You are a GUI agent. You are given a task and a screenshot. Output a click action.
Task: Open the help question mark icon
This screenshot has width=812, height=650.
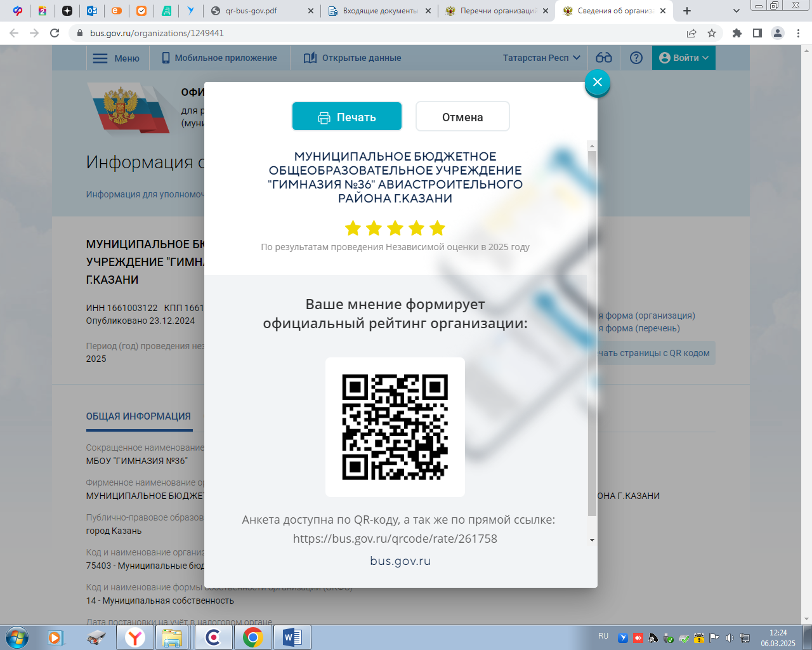pos(636,58)
